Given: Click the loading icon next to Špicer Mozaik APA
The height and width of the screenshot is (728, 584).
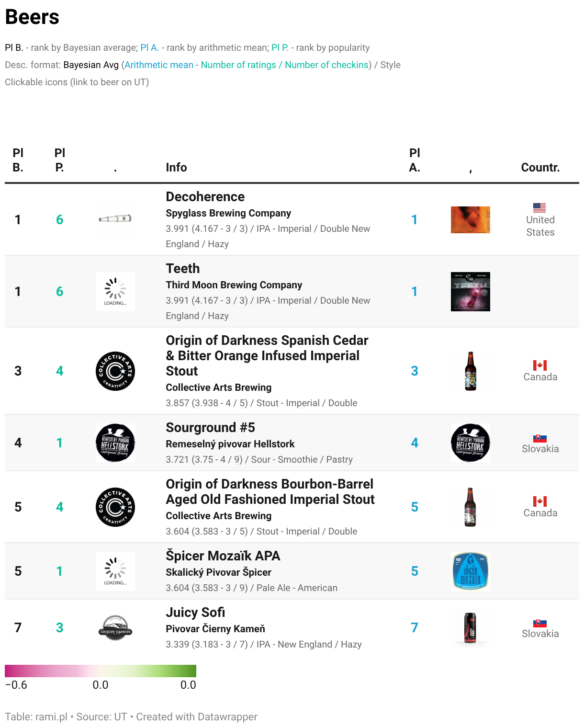Looking at the screenshot, I should (x=115, y=571).
